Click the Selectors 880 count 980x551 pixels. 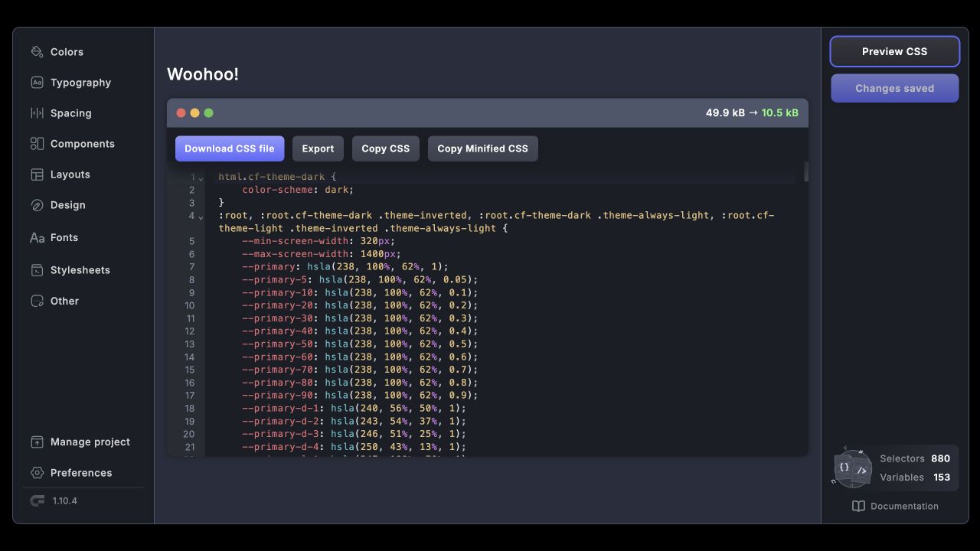coord(915,458)
